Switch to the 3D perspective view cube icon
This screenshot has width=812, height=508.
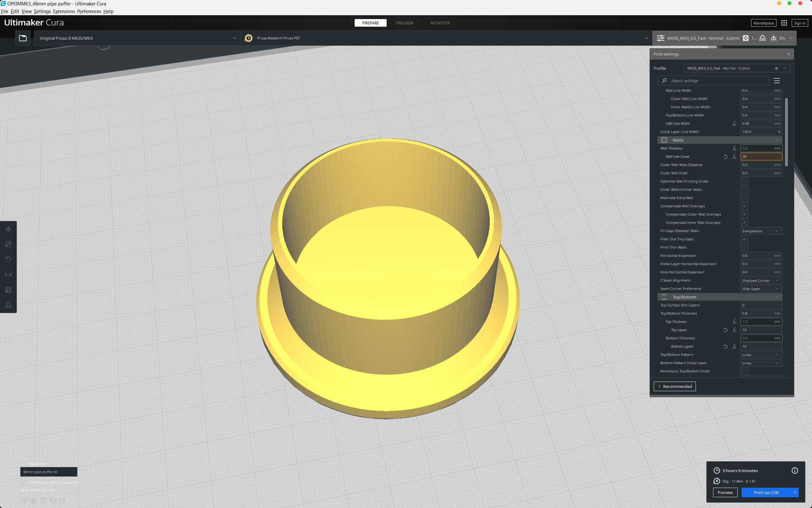pos(24,500)
